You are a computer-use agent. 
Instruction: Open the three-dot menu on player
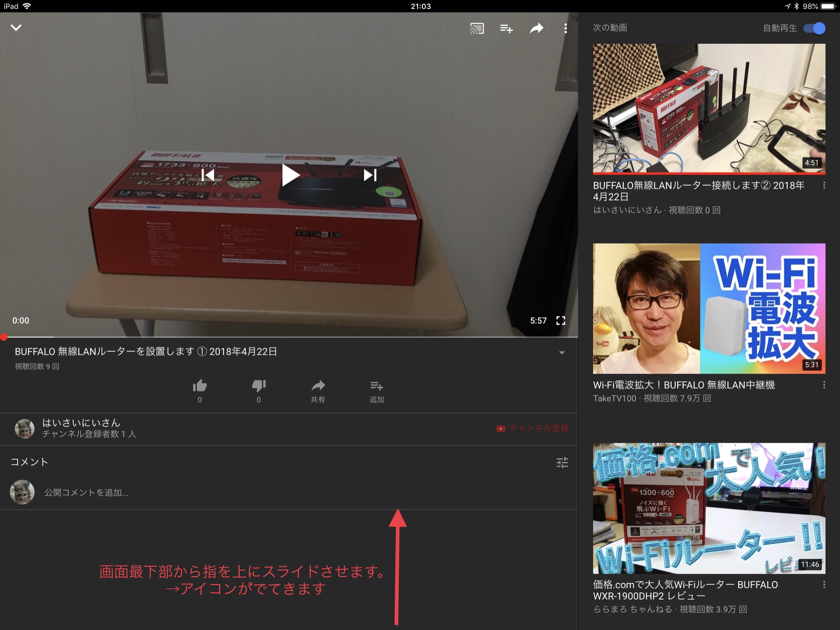pos(565,28)
